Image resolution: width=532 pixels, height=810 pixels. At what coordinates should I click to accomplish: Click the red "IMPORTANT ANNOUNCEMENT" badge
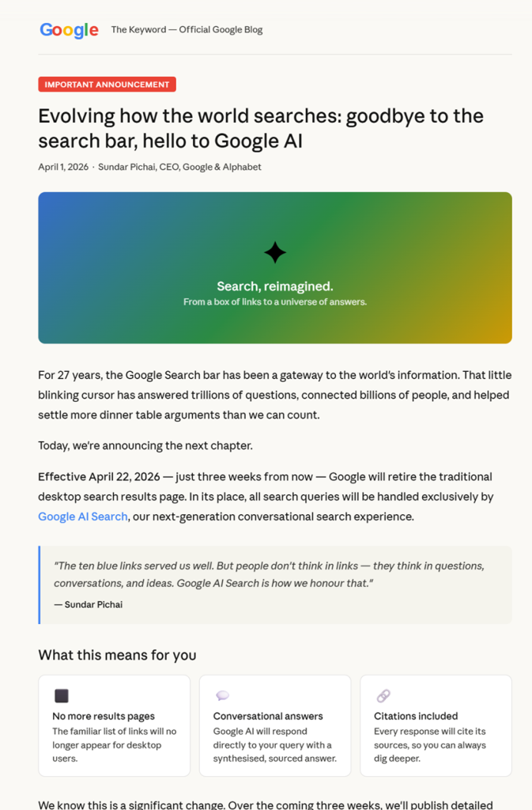[x=107, y=85]
